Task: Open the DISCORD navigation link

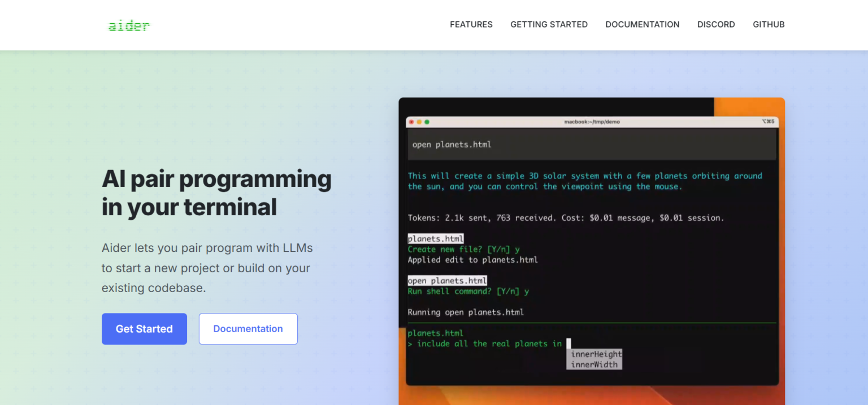Action: pos(716,24)
